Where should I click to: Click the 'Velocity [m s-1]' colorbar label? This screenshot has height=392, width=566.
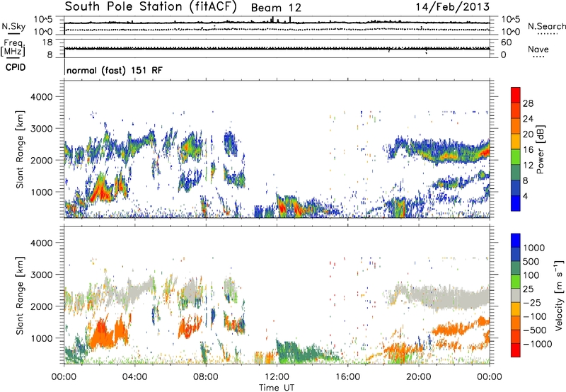559,295
